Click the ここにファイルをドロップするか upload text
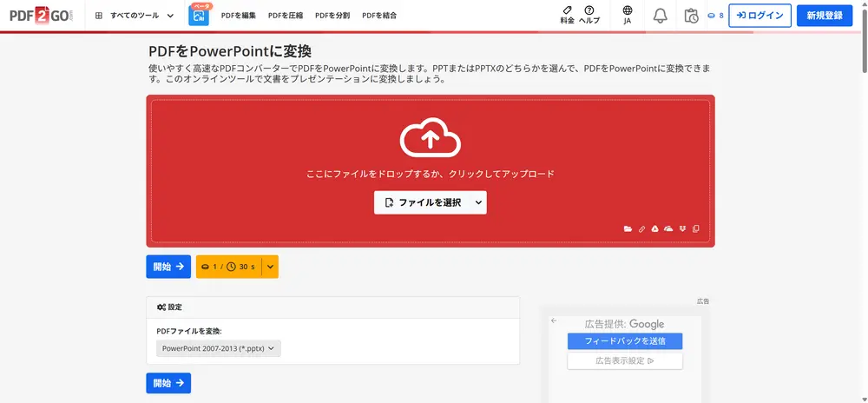Screen dimensions: 868x403 [x=431, y=174]
